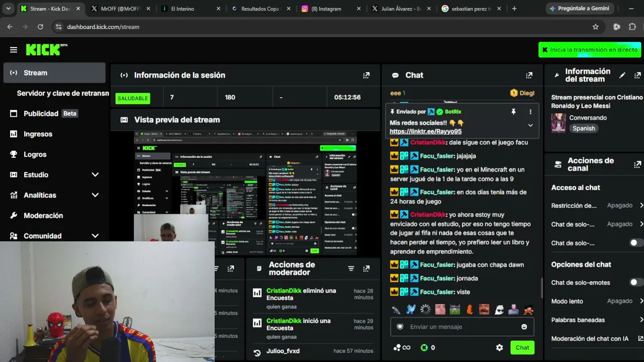Screen dimensions: 644x362
Task: Click the Enviar un mensaje input field
Action: [x=462, y=327]
